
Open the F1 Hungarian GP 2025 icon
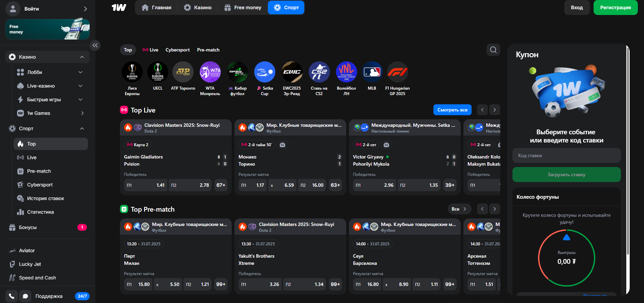(x=398, y=72)
